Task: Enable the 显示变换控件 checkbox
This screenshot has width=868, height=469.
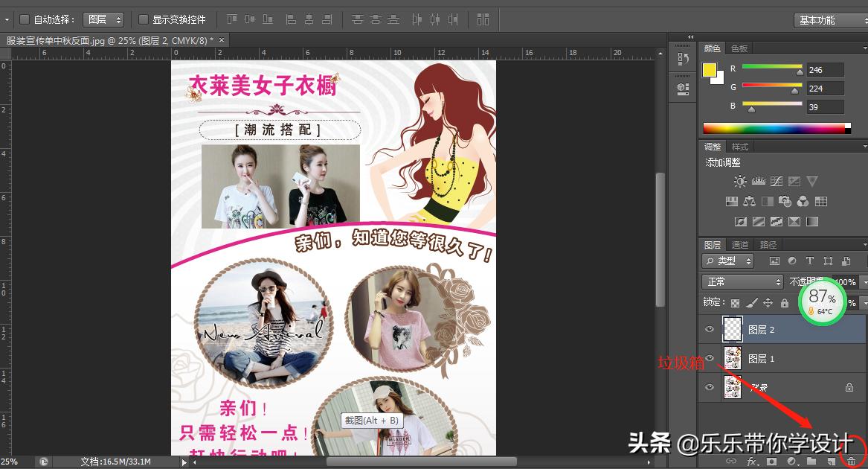Action: (x=144, y=19)
